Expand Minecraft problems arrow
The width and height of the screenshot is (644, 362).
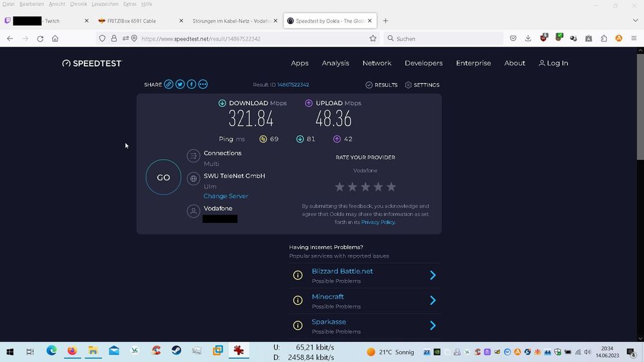tap(433, 300)
